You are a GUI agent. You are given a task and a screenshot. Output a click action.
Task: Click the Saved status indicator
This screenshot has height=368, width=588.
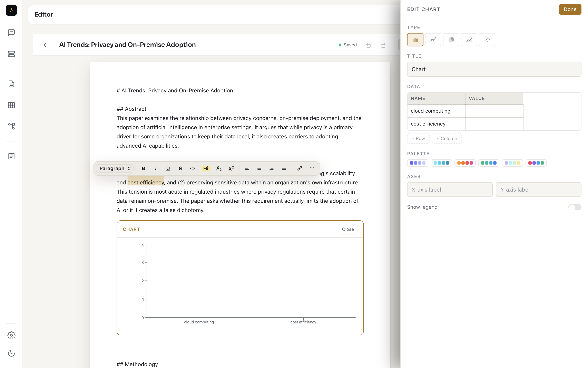tap(348, 45)
